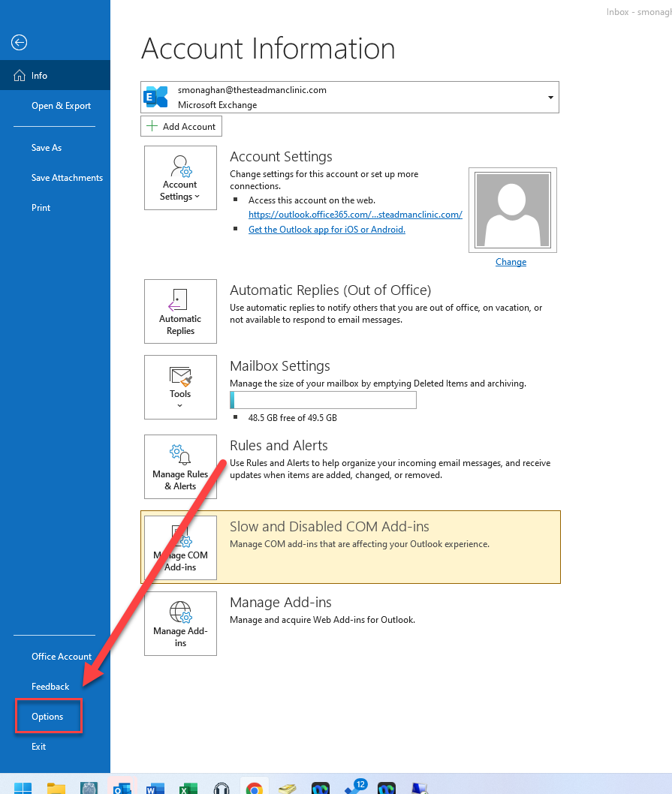
Task: Open Manage COM Add-ins tile
Action: [x=180, y=548]
